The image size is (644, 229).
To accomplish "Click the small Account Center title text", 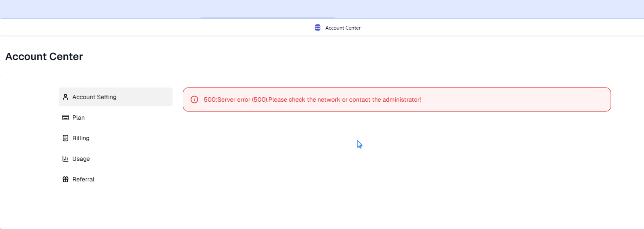I will 343,28.
